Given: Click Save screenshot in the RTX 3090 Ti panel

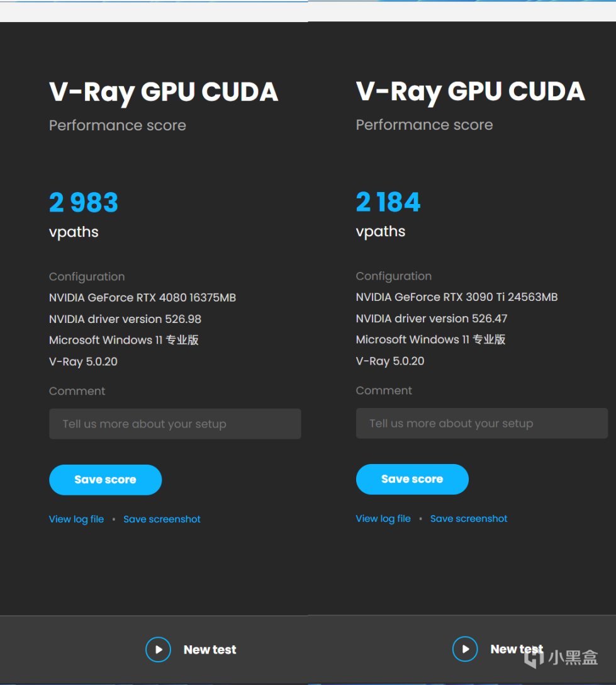Looking at the screenshot, I should pyautogui.click(x=469, y=519).
